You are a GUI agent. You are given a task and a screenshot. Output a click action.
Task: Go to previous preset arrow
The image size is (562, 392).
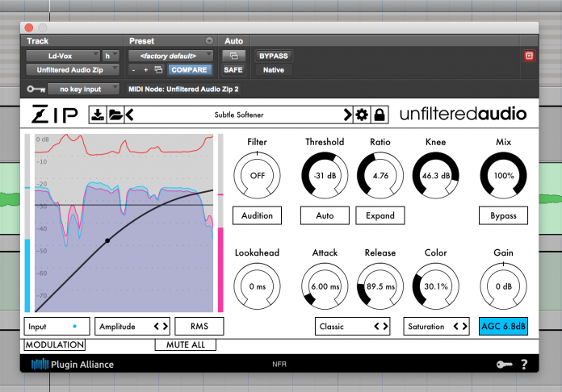click(130, 115)
